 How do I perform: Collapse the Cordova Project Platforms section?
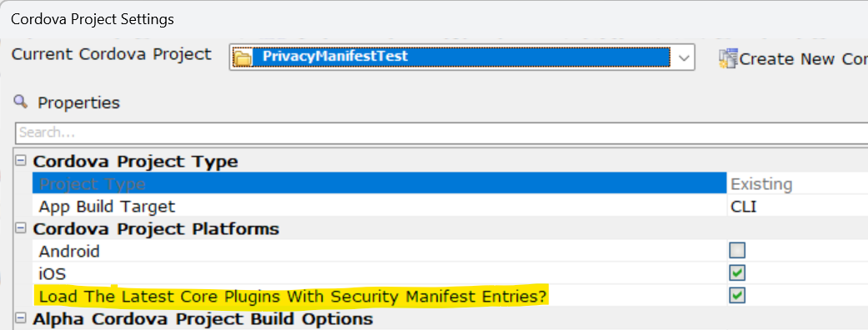22,228
